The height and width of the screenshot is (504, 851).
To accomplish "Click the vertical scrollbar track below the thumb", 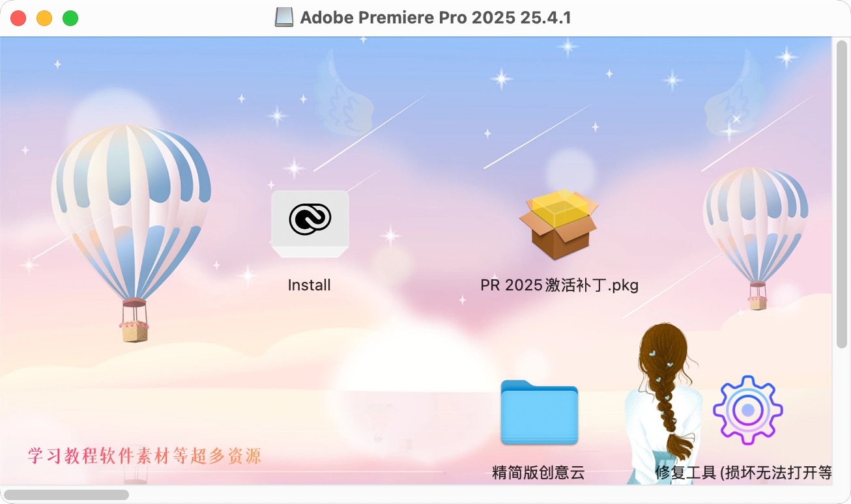I will (x=842, y=415).
